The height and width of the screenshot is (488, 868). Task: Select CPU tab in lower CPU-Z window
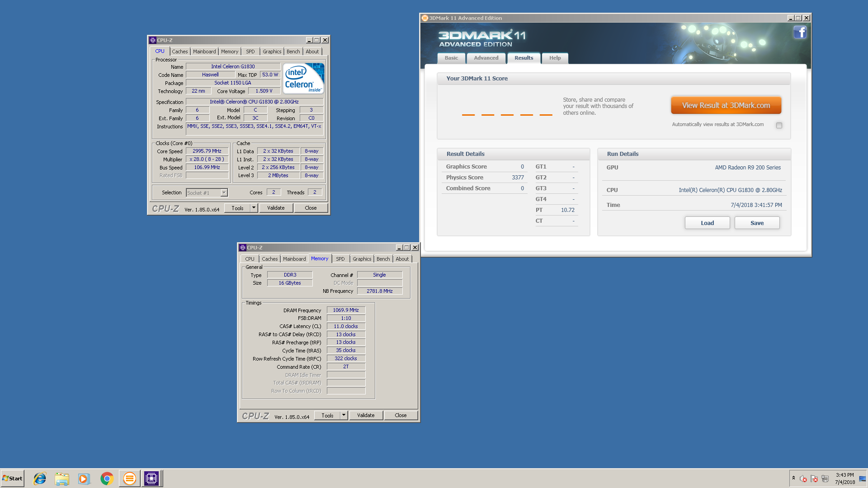click(250, 259)
